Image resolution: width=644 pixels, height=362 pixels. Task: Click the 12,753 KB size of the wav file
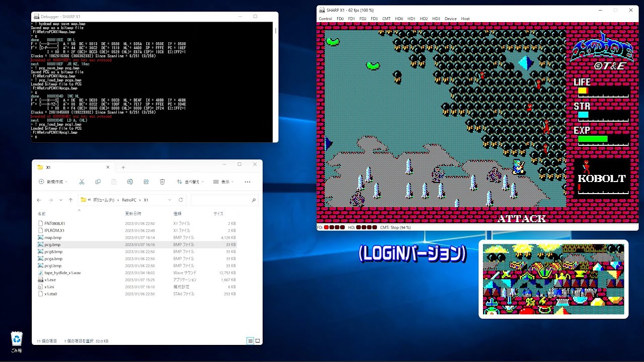point(227,273)
